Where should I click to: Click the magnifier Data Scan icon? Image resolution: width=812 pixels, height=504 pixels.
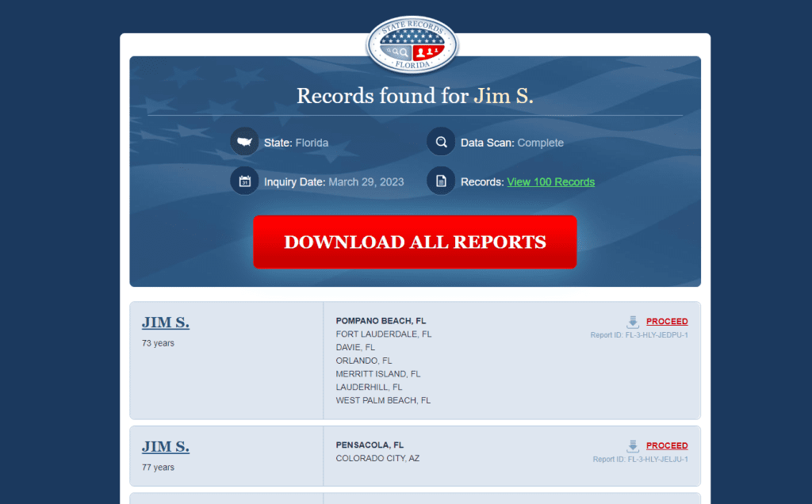(x=441, y=142)
